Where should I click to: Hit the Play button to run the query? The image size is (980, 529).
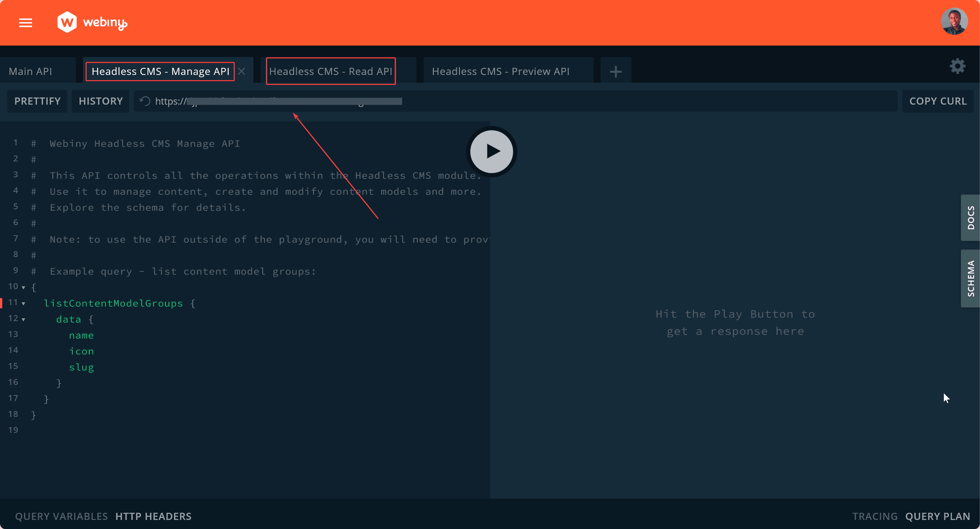491,151
